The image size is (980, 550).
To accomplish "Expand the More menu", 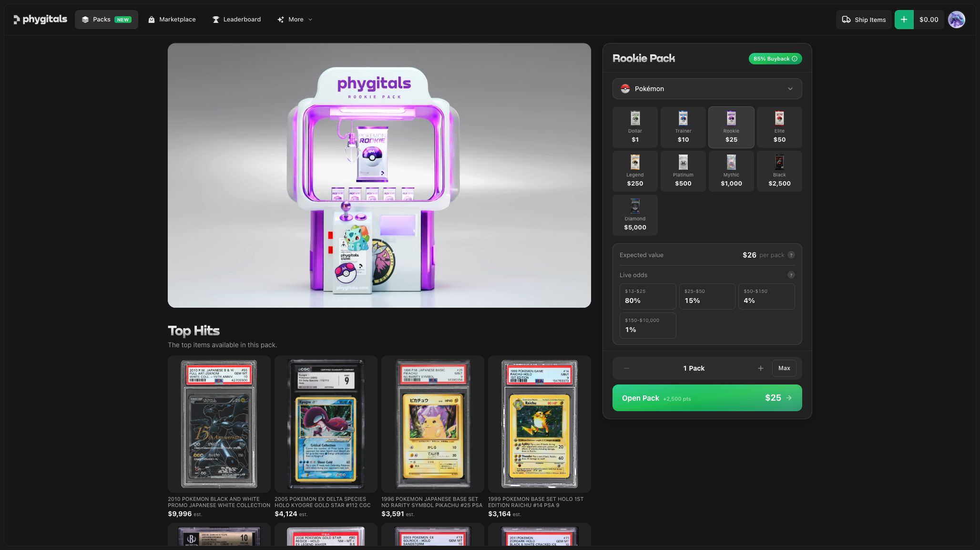I will [295, 20].
